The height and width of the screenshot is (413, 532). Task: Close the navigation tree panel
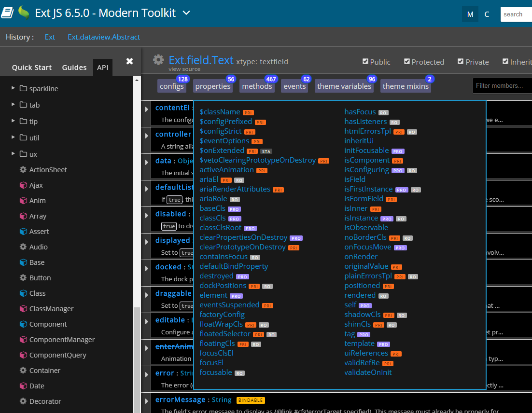click(x=129, y=61)
